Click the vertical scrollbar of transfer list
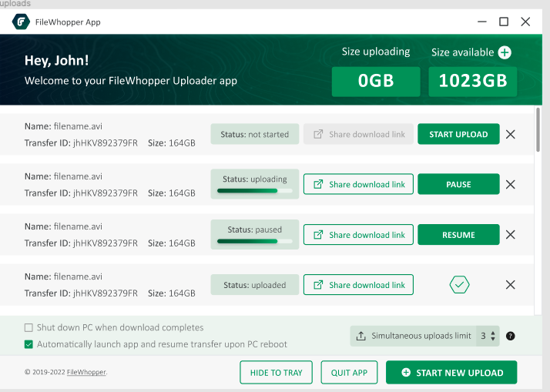 [x=538, y=129]
